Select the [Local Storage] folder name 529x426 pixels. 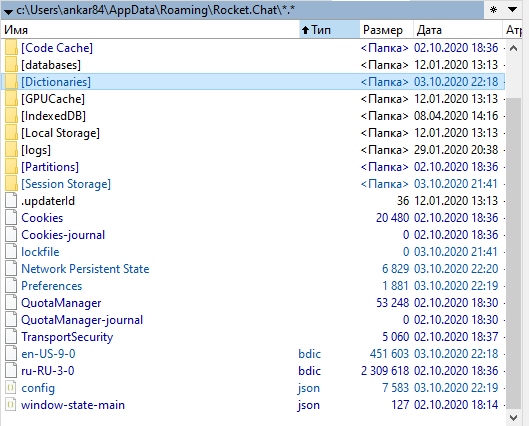tap(60, 133)
